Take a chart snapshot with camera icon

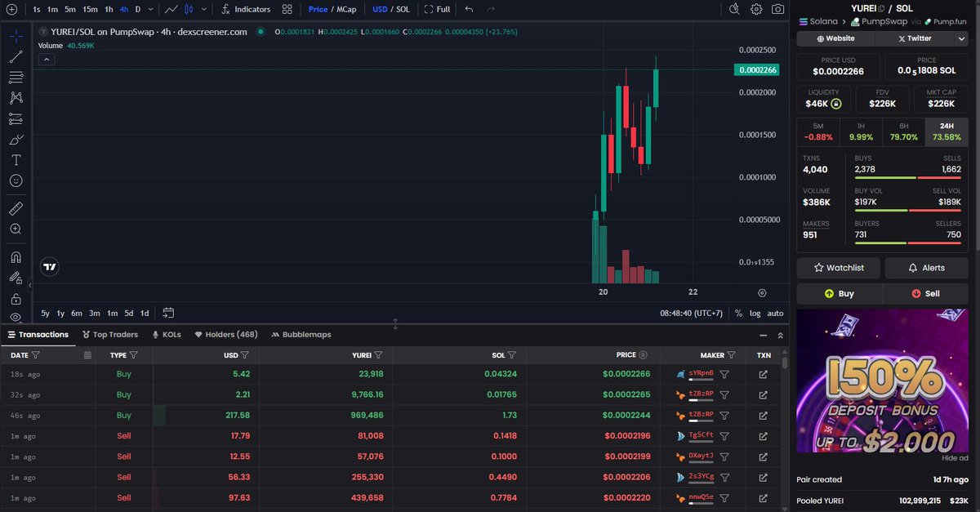click(778, 9)
